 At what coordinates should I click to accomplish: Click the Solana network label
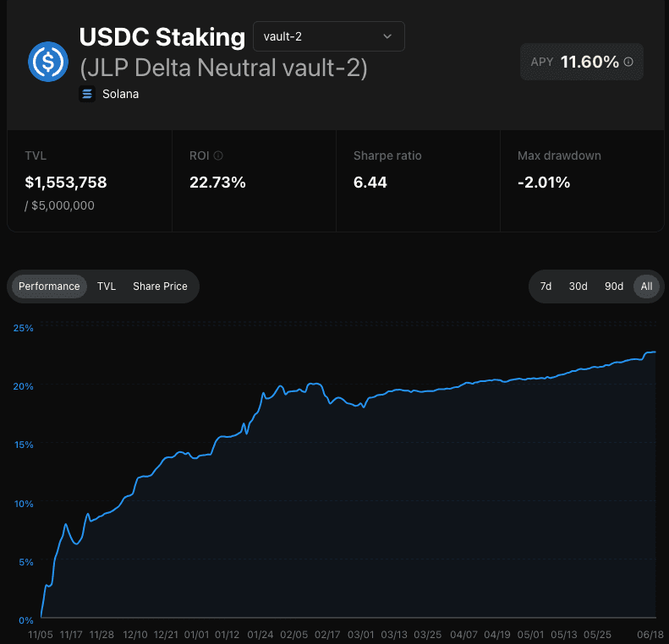(x=120, y=94)
